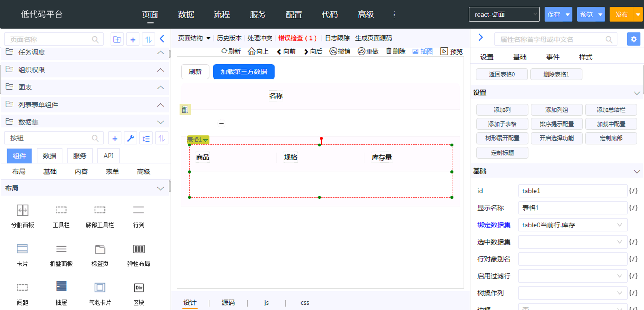Toggle expression mode for 树操作列 field

(x=633, y=293)
